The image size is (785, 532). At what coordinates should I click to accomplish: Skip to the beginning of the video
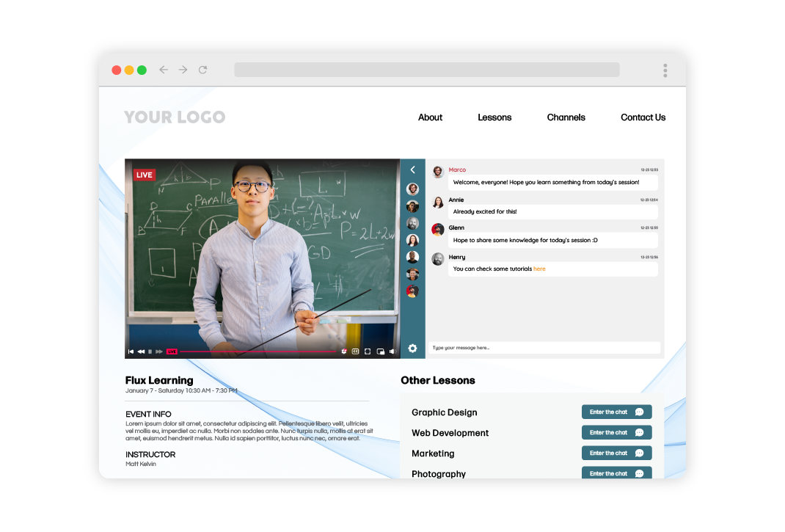[x=131, y=351]
